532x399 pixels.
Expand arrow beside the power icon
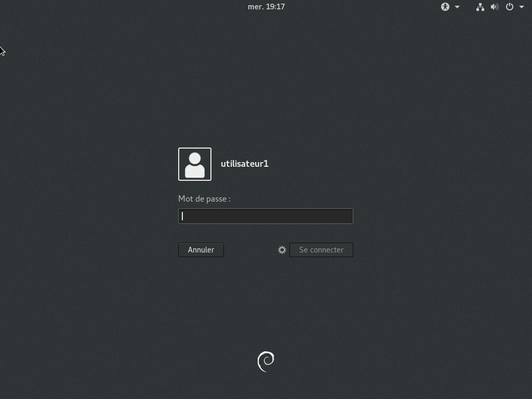522,7
